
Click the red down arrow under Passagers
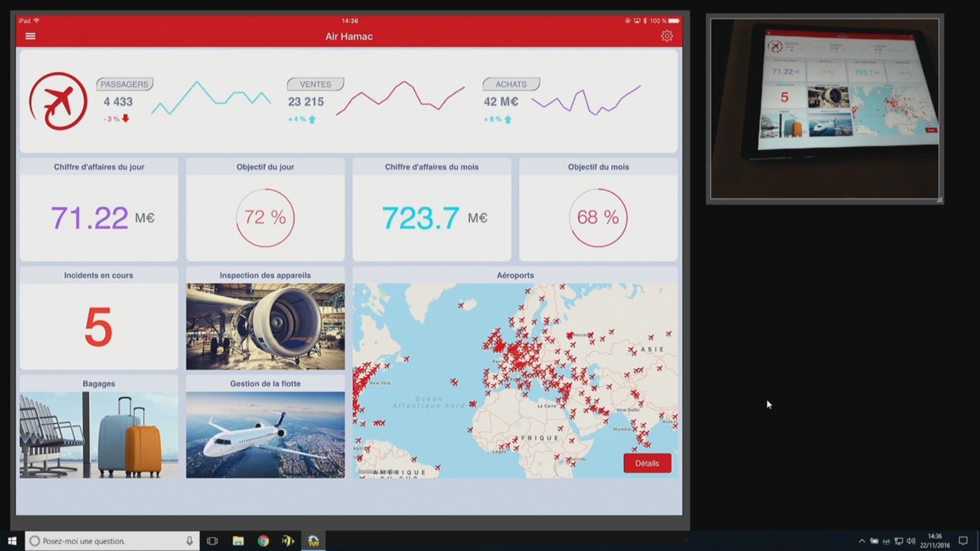click(x=126, y=119)
